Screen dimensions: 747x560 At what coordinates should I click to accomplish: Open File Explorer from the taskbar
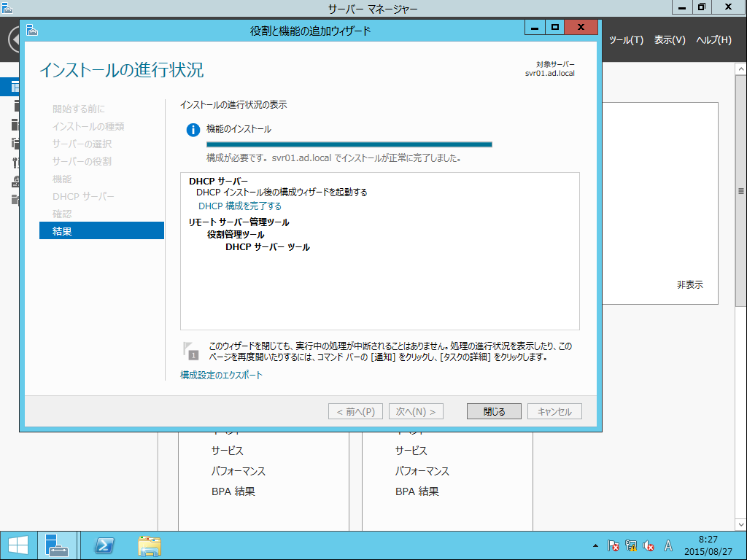150,545
